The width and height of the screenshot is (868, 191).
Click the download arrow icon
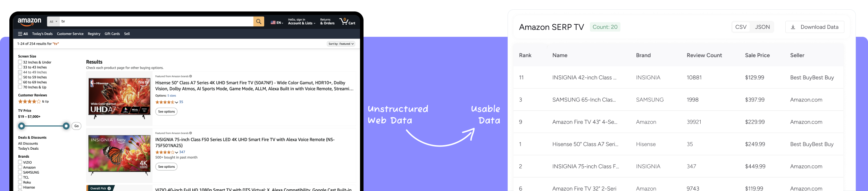[793, 27]
